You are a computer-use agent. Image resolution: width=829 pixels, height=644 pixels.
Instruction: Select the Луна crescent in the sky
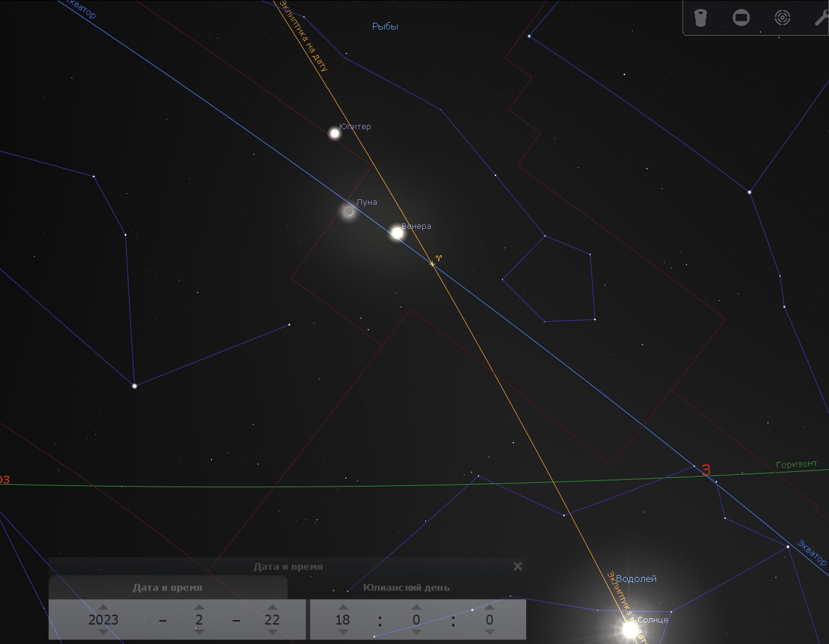pyautogui.click(x=349, y=212)
